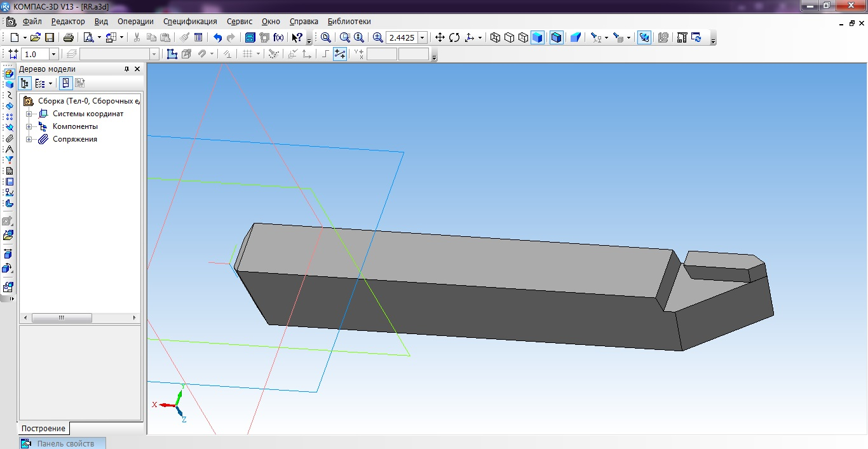This screenshot has height=449, width=868.
Task: Open the top icon in left sidebar
Action: pyautogui.click(x=9, y=74)
